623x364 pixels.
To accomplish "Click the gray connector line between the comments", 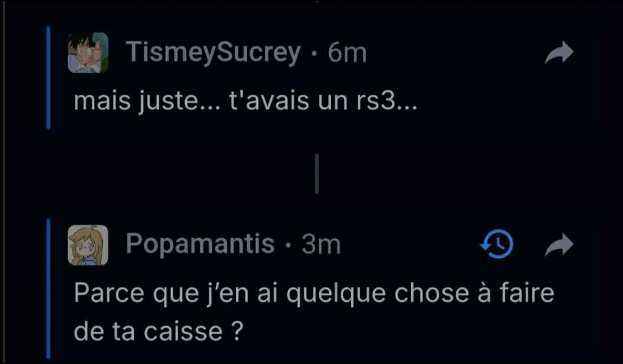I will point(316,173).
